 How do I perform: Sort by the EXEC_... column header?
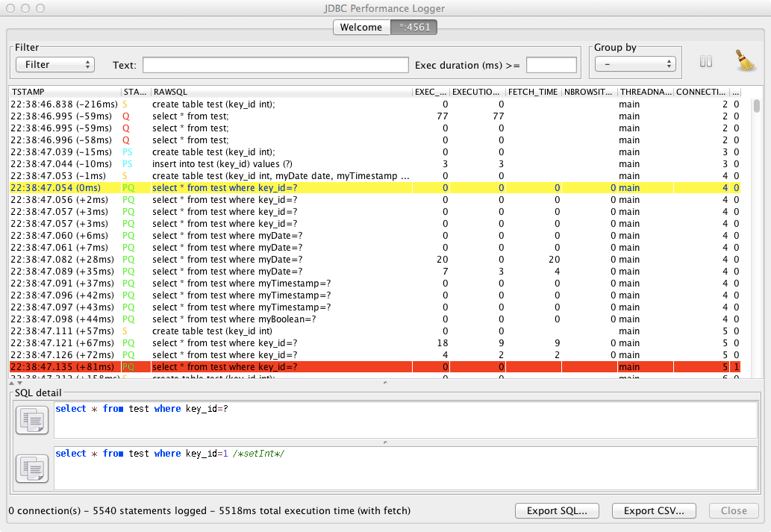pyautogui.click(x=431, y=92)
